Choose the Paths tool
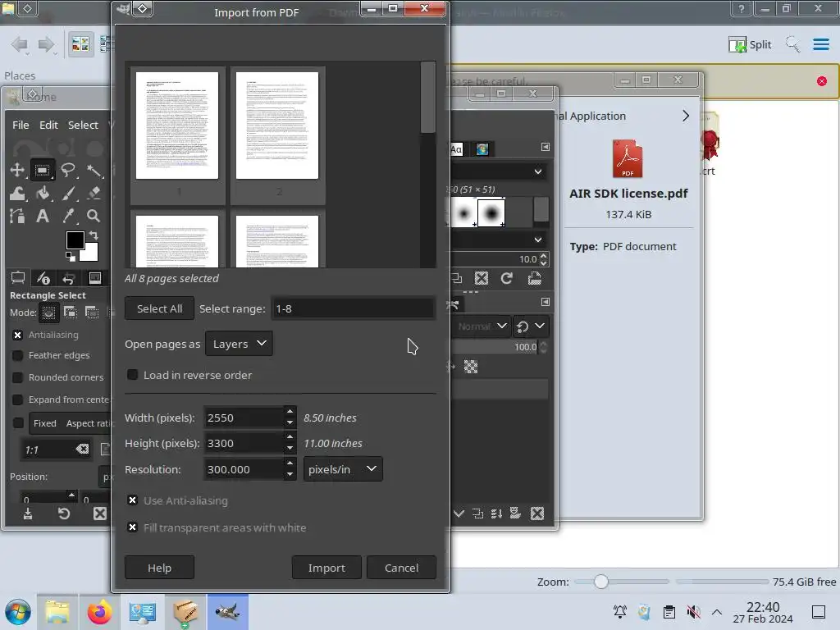This screenshot has height=630, width=840. (x=17, y=216)
